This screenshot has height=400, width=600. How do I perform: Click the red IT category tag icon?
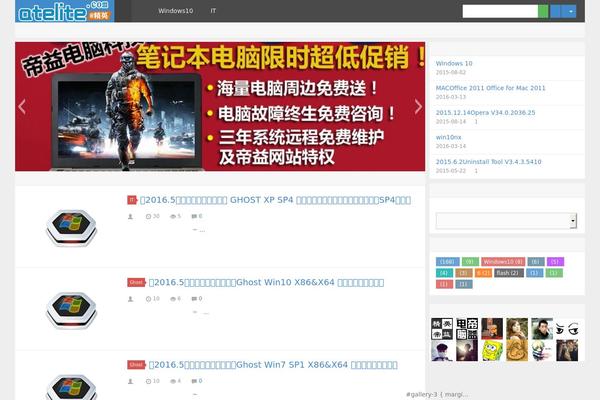tap(132, 200)
